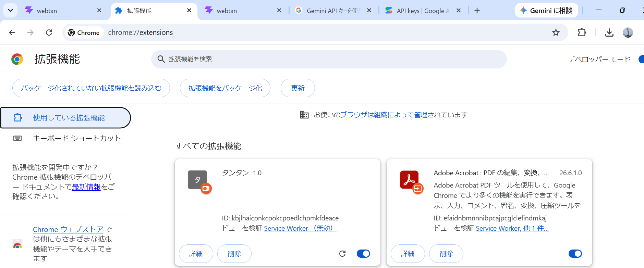Open the profile avatar menu
Viewport: 644px width, 268px height.
pyautogui.click(x=628, y=33)
